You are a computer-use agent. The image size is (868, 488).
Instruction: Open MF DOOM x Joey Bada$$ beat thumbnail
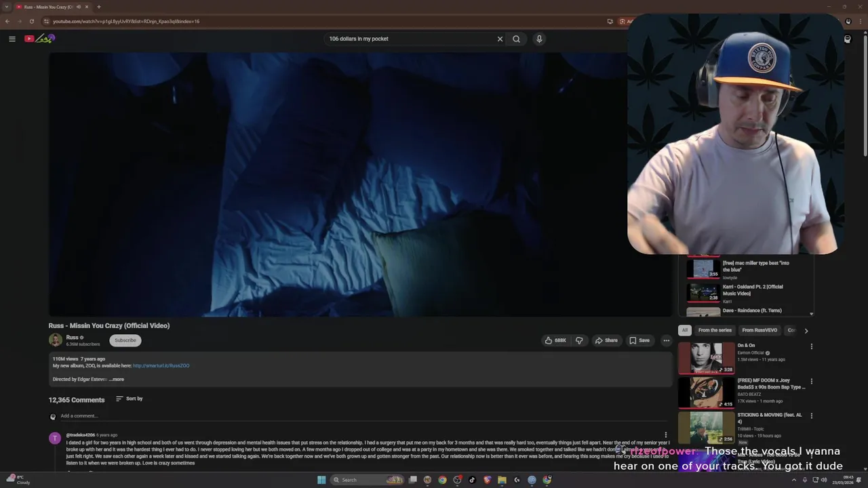[x=706, y=392]
